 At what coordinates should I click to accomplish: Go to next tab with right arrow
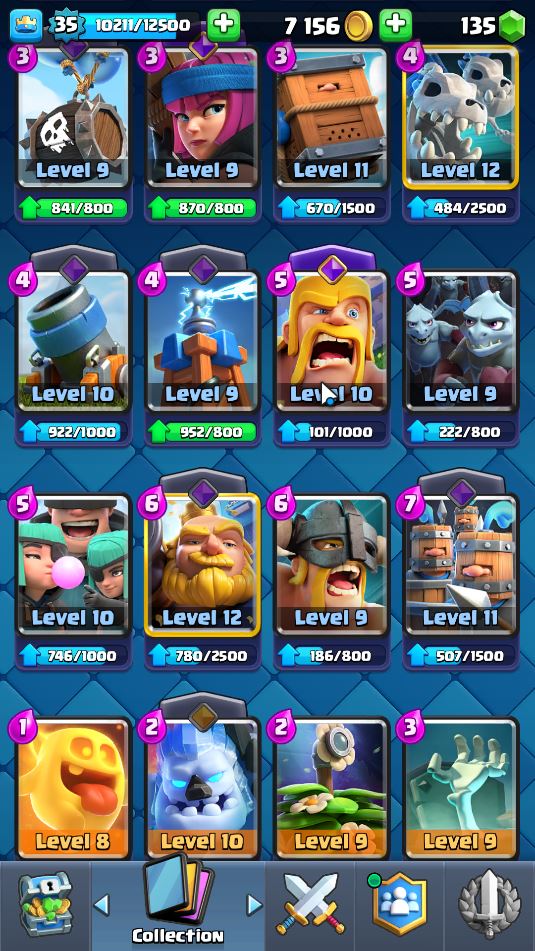point(255,905)
